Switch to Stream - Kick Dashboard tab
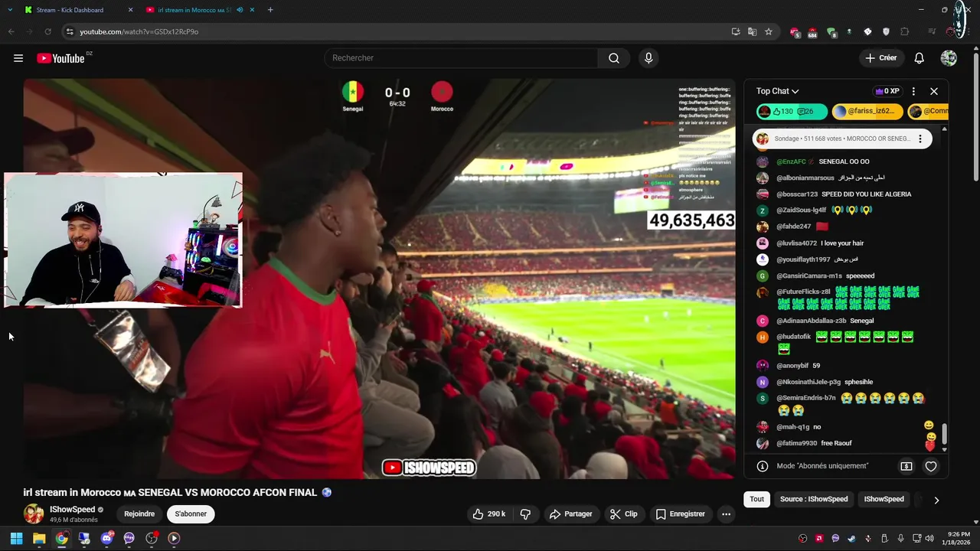Image resolution: width=980 pixels, height=551 pixels. 70,10
